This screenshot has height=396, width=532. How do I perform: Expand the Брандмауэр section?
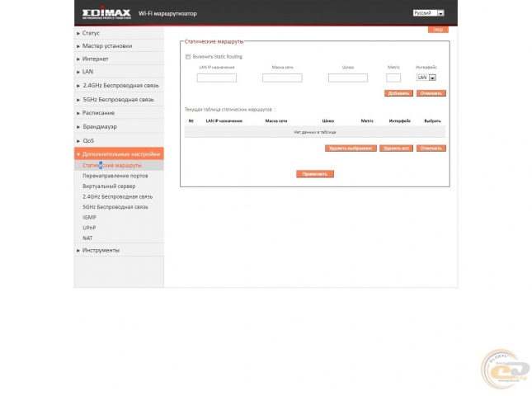click(x=119, y=126)
